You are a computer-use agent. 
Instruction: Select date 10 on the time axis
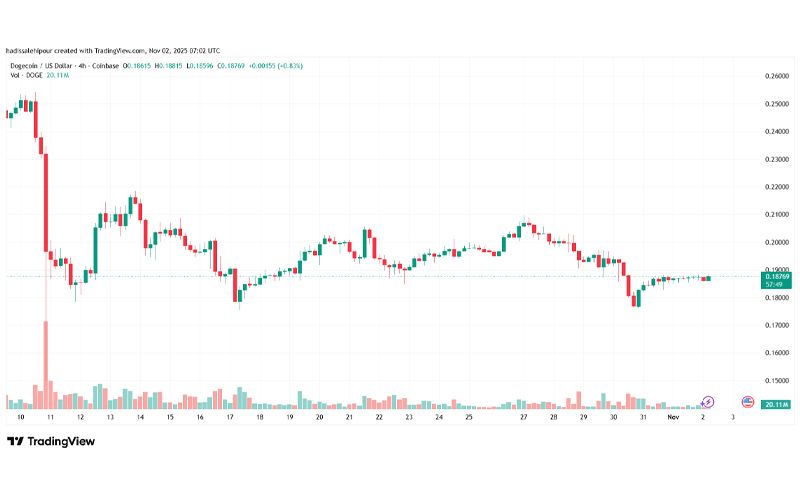[20, 417]
